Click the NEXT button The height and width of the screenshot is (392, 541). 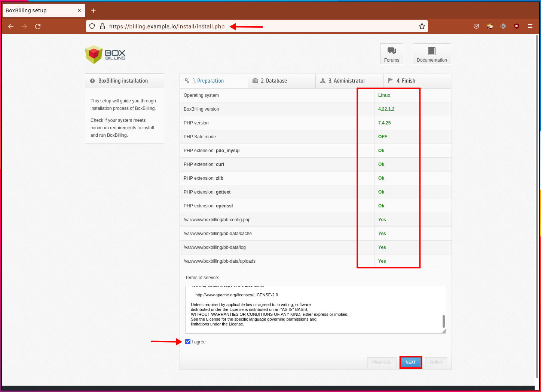pyautogui.click(x=411, y=362)
